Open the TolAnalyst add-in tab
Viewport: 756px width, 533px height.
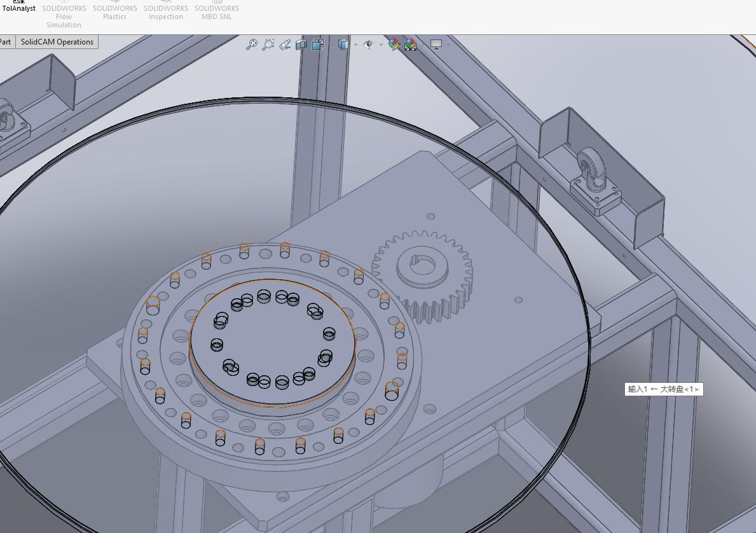(19, 7)
